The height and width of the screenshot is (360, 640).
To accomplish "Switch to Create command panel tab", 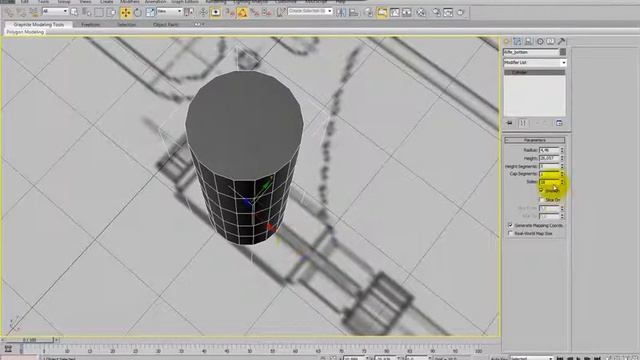I will point(507,41).
